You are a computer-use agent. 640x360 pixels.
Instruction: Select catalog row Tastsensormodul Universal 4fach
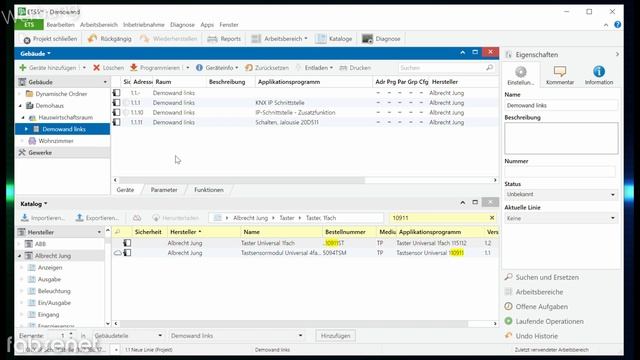click(x=305, y=253)
